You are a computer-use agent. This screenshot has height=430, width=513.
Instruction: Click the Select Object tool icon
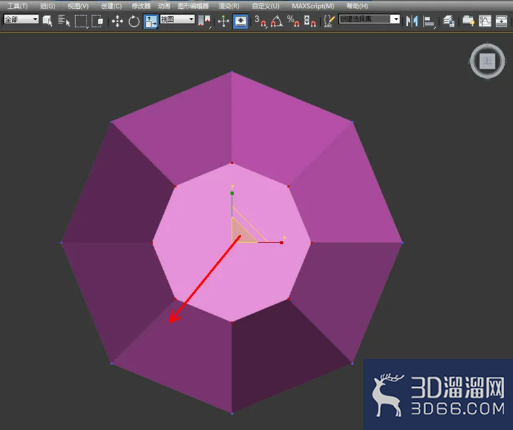tap(47, 21)
